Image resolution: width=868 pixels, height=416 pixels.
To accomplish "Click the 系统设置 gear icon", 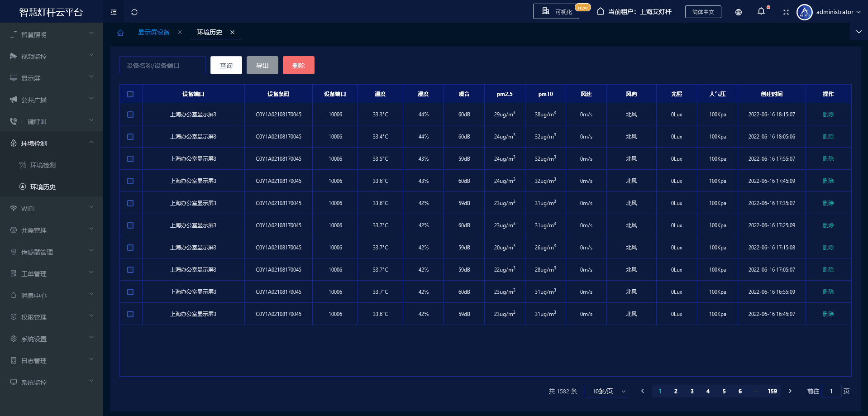I will pos(14,339).
